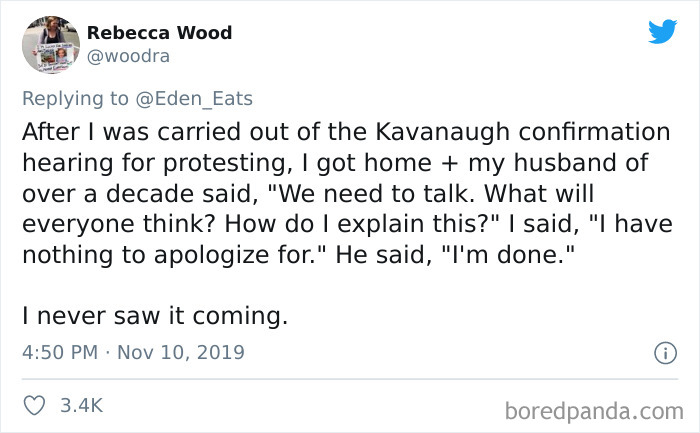Click the Rebecca Wood display name
The image size is (700, 433).
click(159, 33)
